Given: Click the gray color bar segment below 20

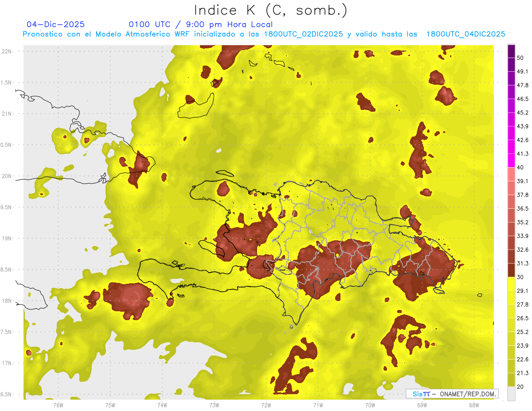Looking at the screenshot, I should [512, 393].
